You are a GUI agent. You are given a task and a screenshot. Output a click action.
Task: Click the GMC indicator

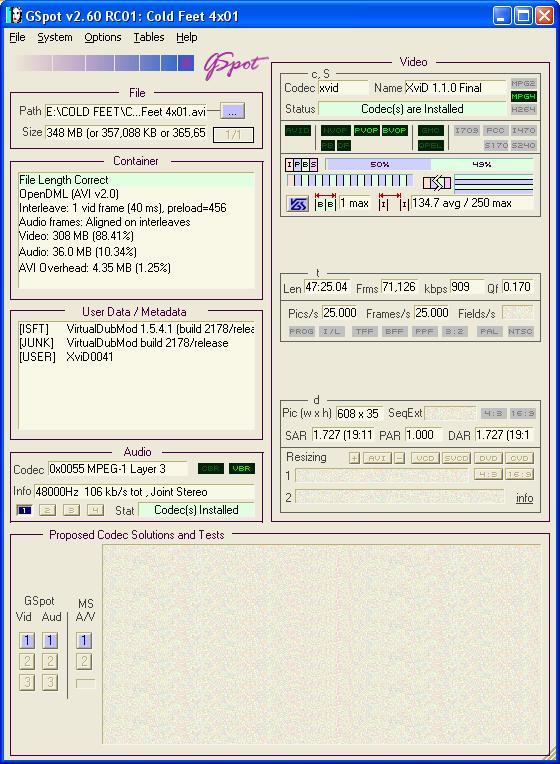click(x=430, y=131)
